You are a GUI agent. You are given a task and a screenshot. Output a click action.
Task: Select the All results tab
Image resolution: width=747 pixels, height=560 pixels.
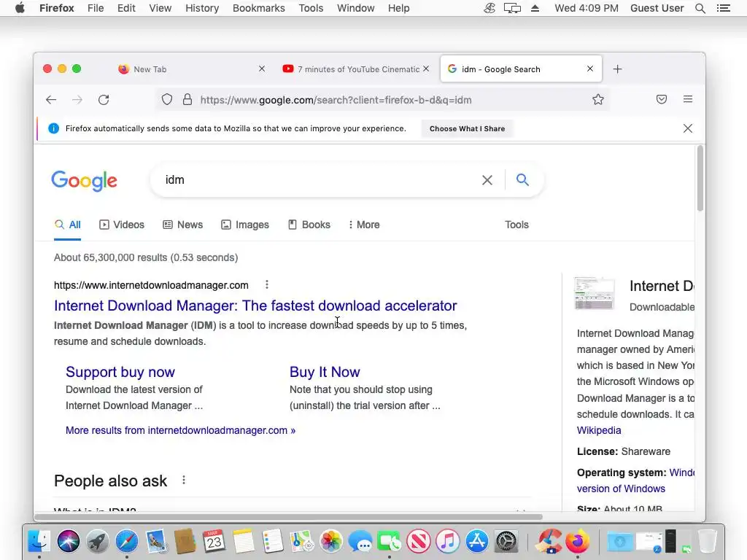point(68,225)
